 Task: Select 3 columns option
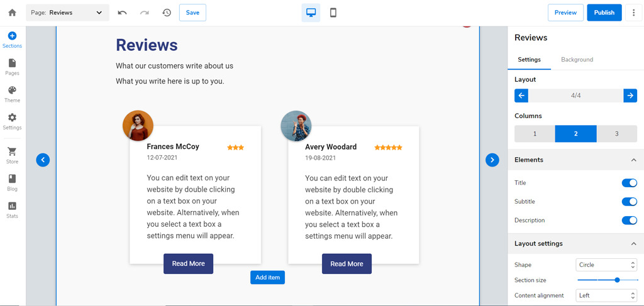click(616, 134)
